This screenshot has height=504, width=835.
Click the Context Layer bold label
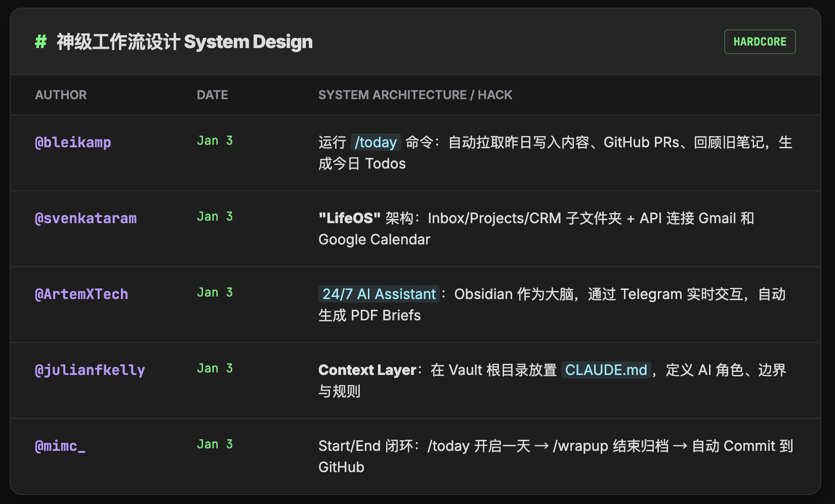(x=367, y=370)
